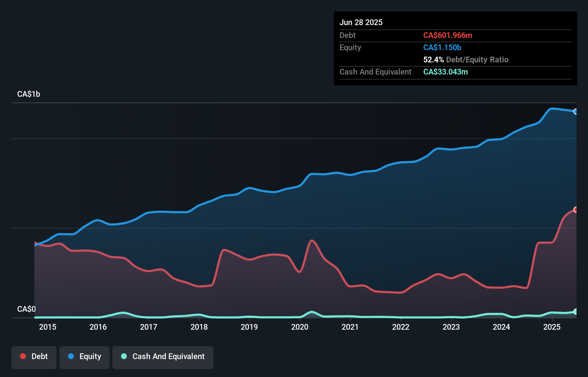Click the blue Equity legend dot icon
The height and width of the screenshot is (377, 588).
click(x=71, y=357)
